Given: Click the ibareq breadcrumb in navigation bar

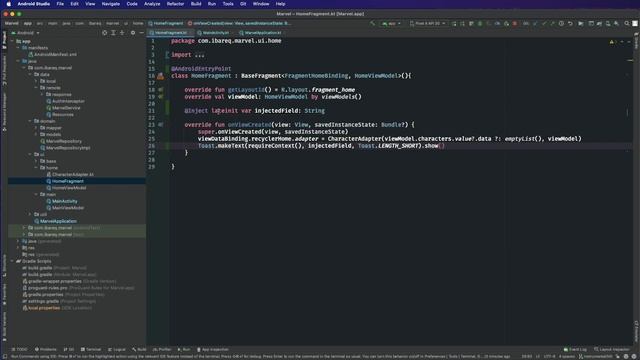Looking at the screenshot, I should click(95, 24).
